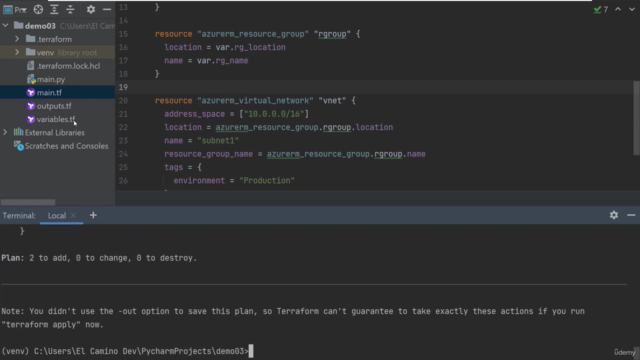Click the "Production" environment value
The image size is (640, 360).
[267, 180]
